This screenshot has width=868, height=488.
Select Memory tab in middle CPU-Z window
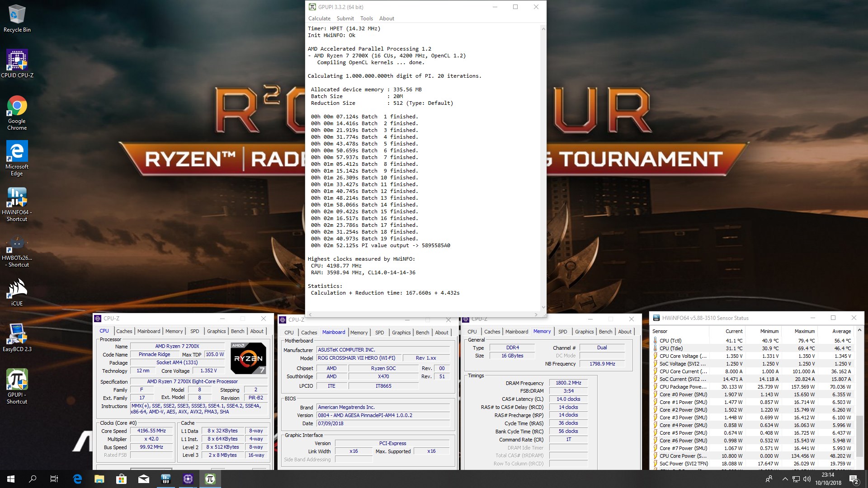(x=359, y=333)
